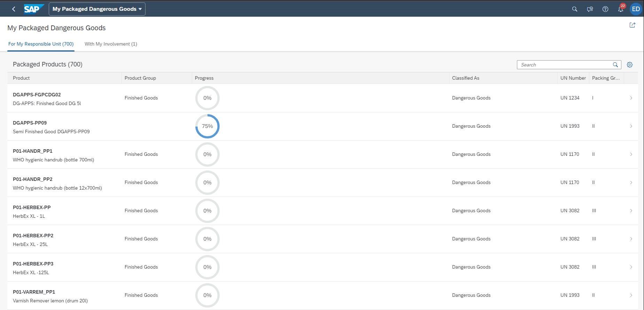Open table settings gear icon
The image size is (644, 310).
coord(630,65)
